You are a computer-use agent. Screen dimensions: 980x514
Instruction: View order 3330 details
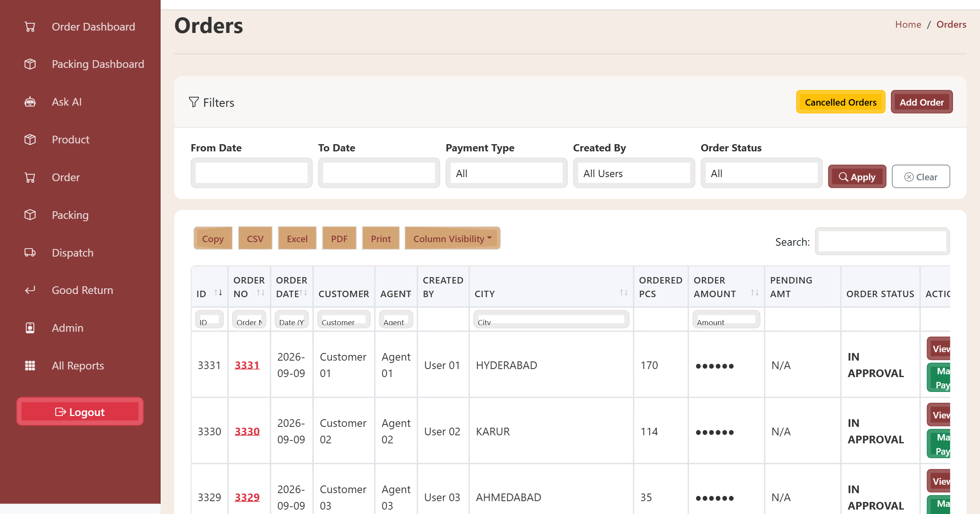pos(939,415)
